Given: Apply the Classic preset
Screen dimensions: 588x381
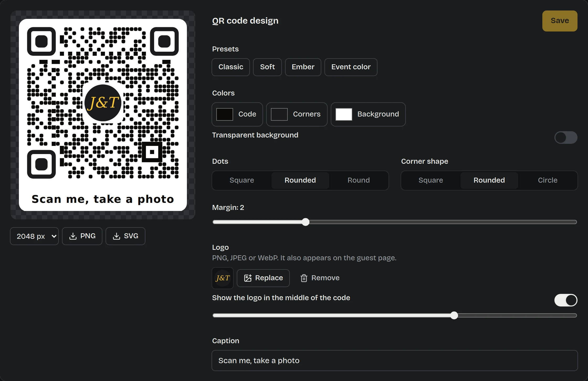Looking at the screenshot, I should [231, 67].
